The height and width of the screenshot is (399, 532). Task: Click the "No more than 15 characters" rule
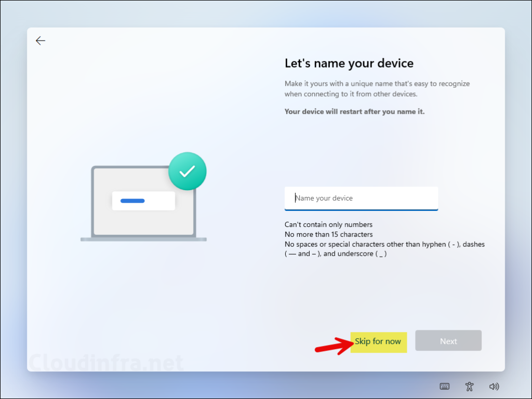coord(328,234)
